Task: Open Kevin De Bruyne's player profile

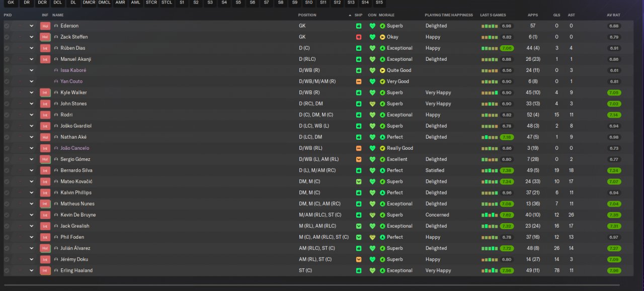Action: [x=78, y=215]
